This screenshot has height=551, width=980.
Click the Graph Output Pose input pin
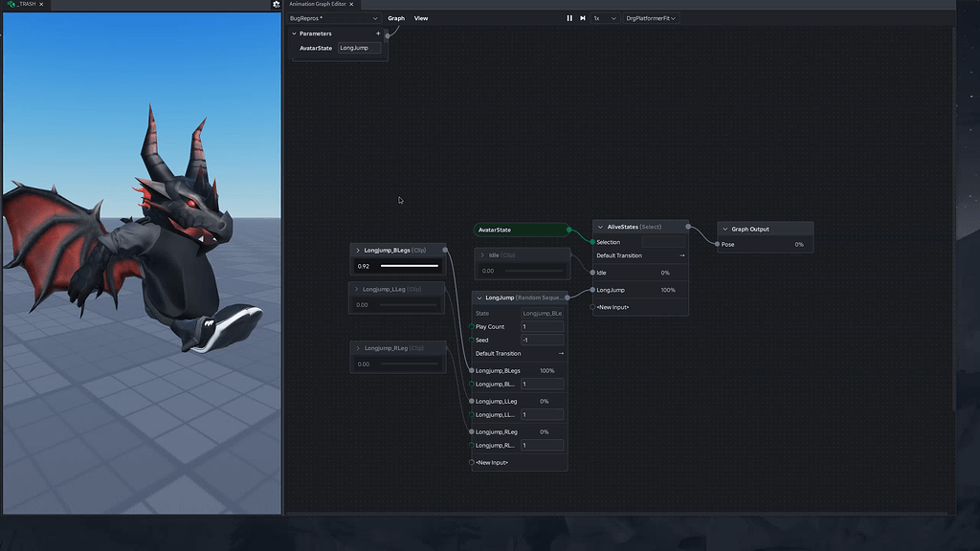click(x=717, y=244)
